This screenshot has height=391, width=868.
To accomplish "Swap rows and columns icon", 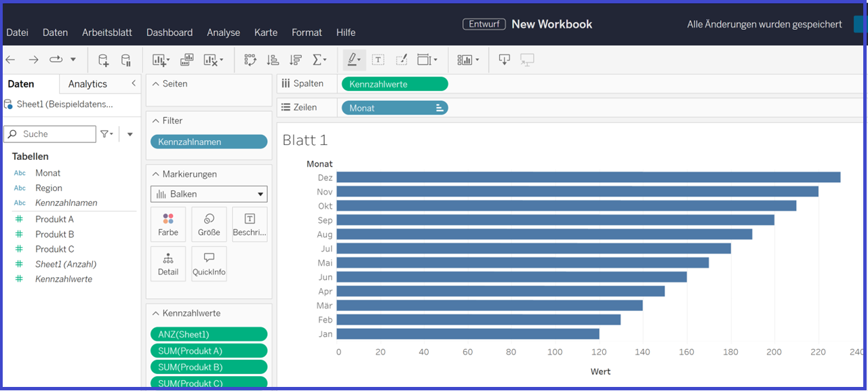I will pyautogui.click(x=250, y=60).
